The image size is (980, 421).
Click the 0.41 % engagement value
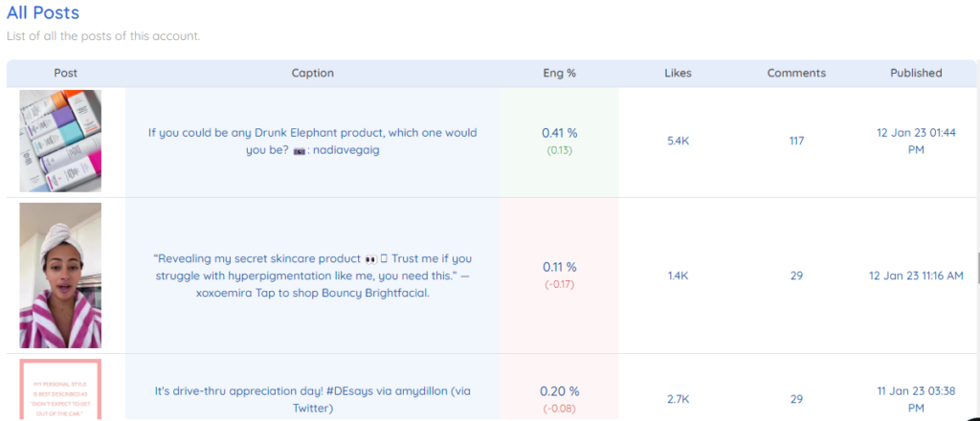tap(559, 133)
